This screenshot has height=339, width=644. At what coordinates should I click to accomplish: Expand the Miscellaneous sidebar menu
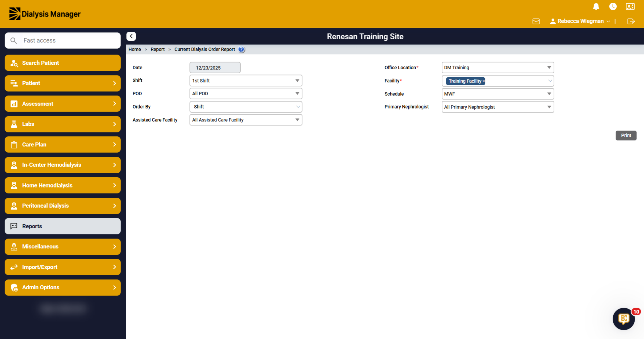click(63, 247)
